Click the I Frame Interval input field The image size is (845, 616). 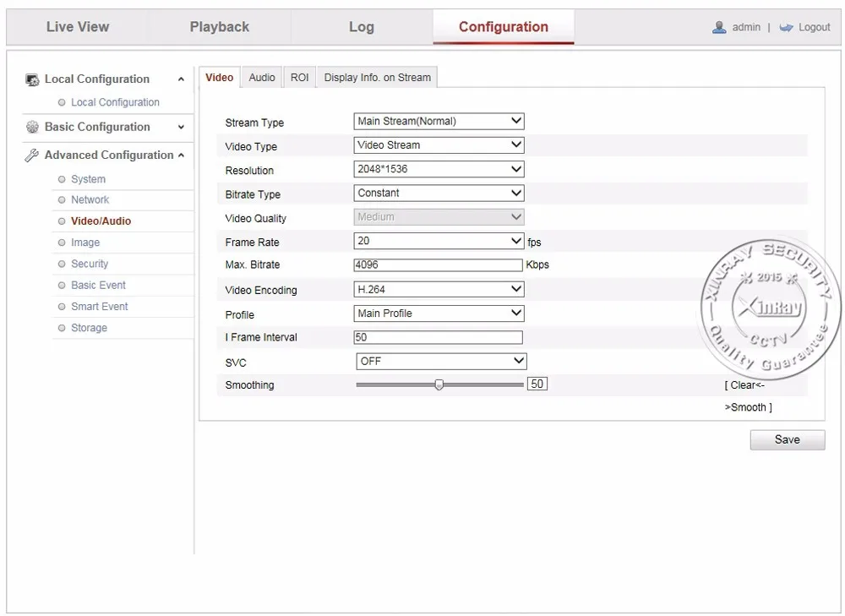(x=438, y=337)
